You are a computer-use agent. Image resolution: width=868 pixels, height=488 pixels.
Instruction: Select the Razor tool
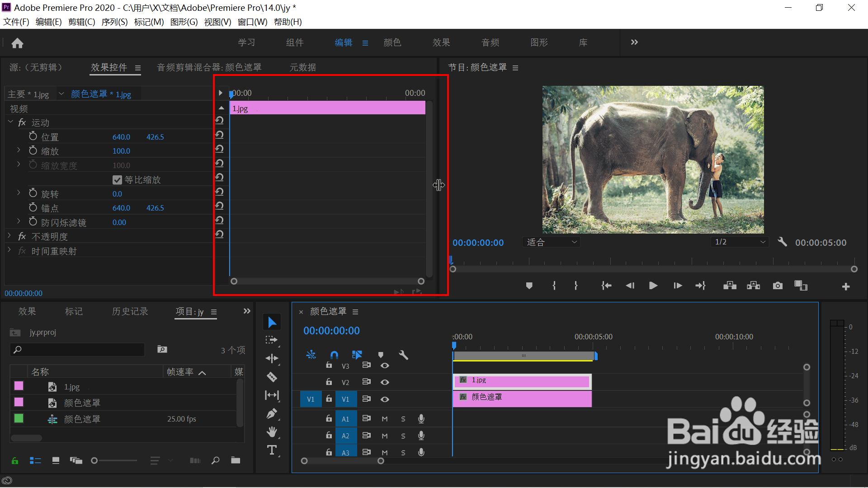(272, 377)
